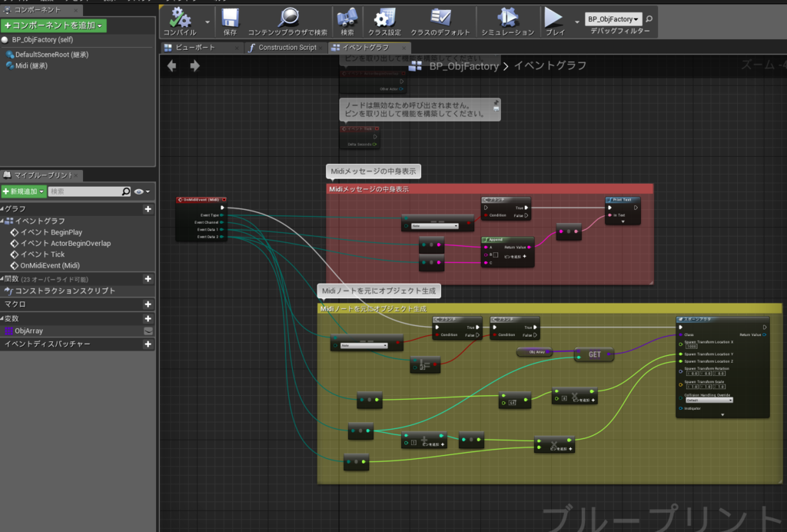Add a new function with plus icon
Image resolution: width=787 pixels, height=532 pixels.
point(148,278)
